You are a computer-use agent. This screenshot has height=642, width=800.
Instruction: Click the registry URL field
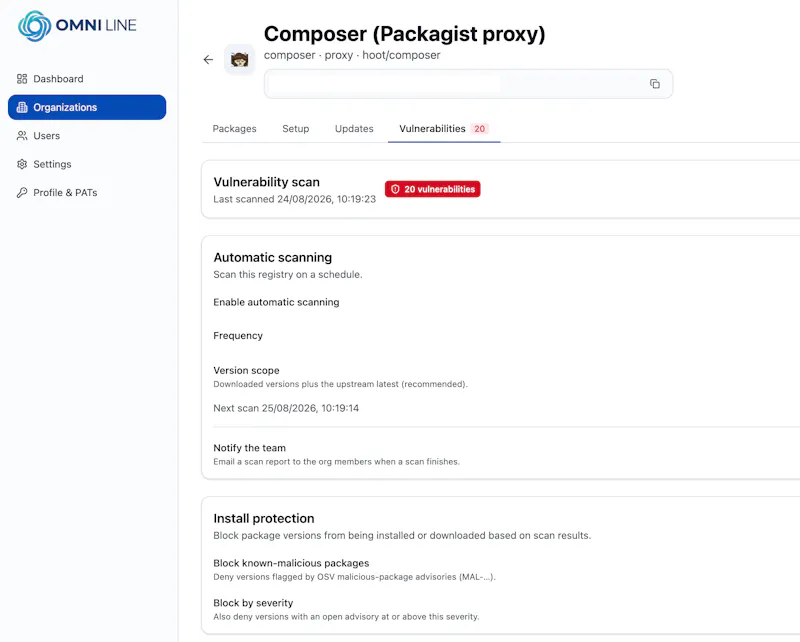click(x=468, y=84)
